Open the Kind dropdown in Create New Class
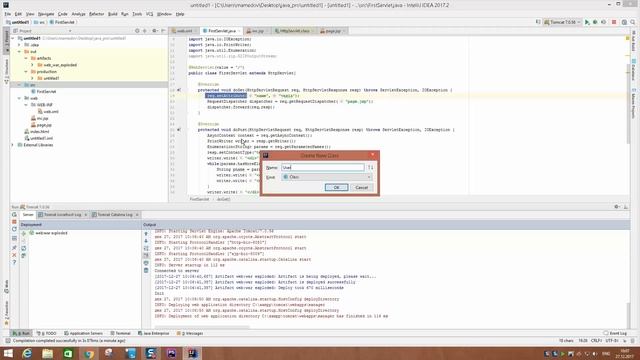640x360 pixels. click(x=327, y=177)
